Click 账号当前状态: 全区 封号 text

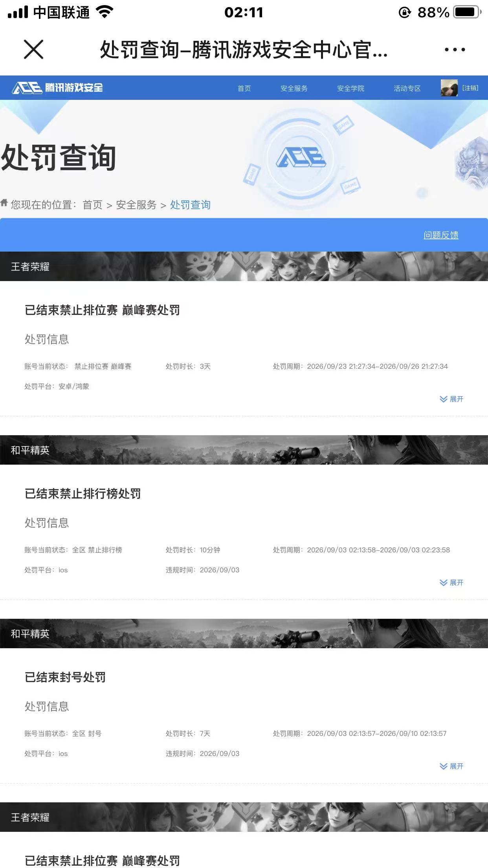(x=63, y=734)
